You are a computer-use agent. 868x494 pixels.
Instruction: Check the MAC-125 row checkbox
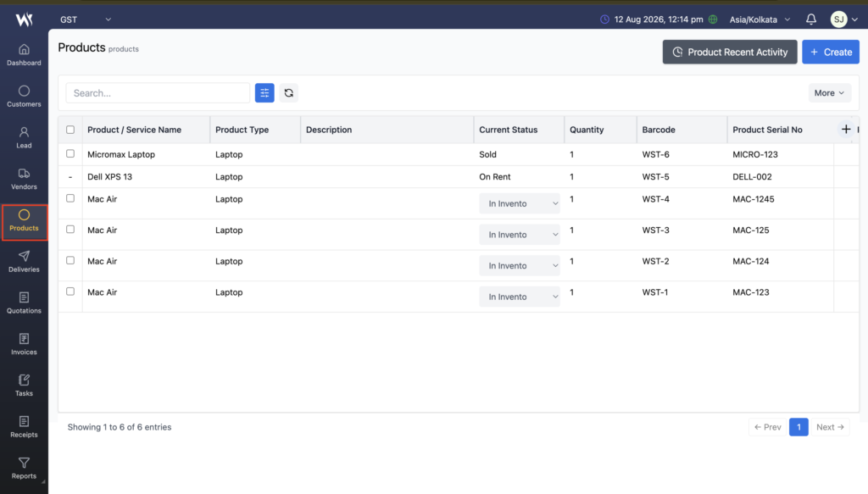pyautogui.click(x=70, y=229)
